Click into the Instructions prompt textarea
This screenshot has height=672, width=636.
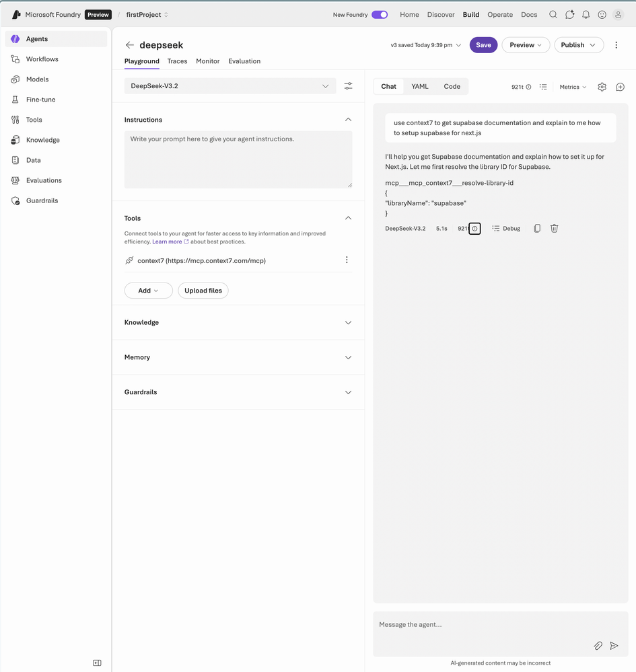238,159
